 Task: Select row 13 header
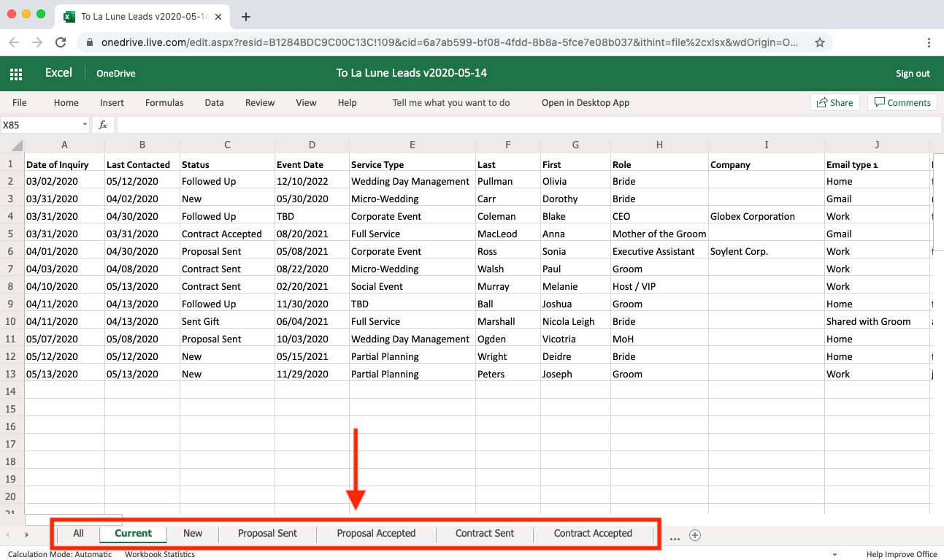coord(11,374)
